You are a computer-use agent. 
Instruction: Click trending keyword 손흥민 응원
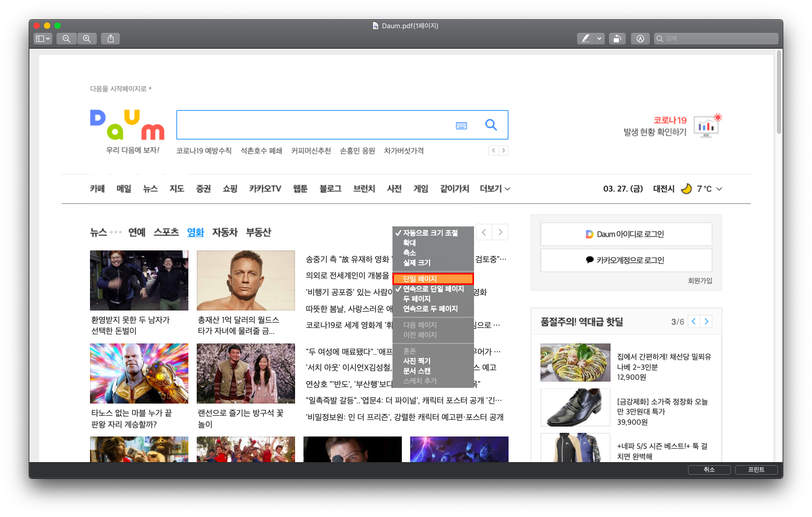(357, 151)
